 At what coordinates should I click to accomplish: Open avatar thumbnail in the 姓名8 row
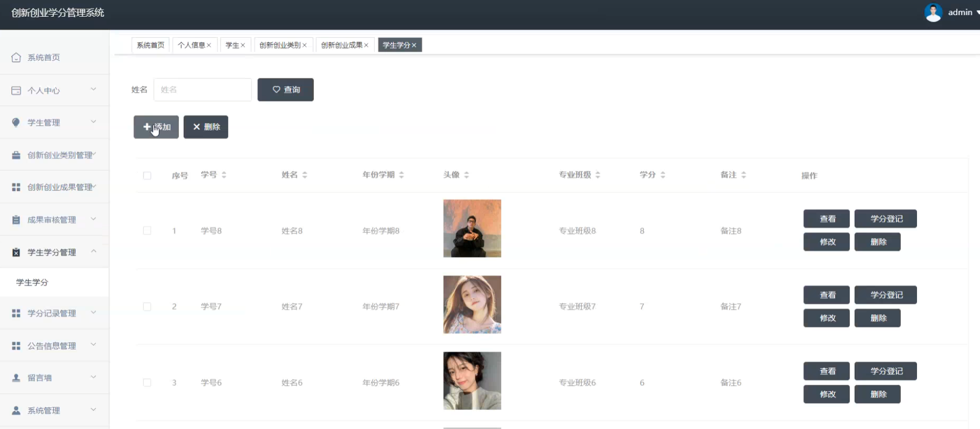pos(472,229)
